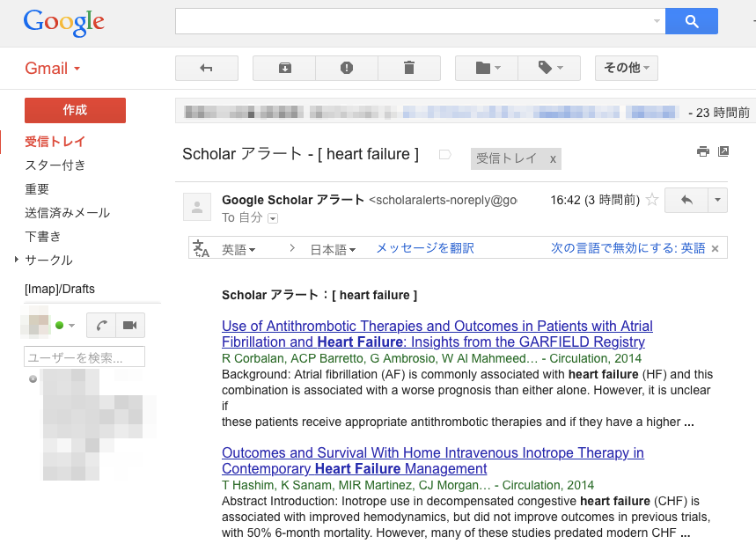Click 次の言語で無効にする: 英語 link
This screenshot has height=551, width=756.
click(x=628, y=248)
